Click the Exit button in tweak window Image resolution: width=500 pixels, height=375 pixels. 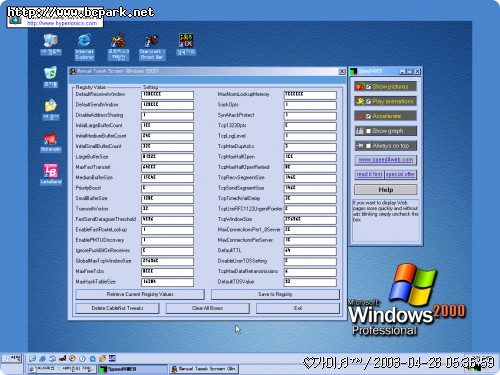pos(298,308)
